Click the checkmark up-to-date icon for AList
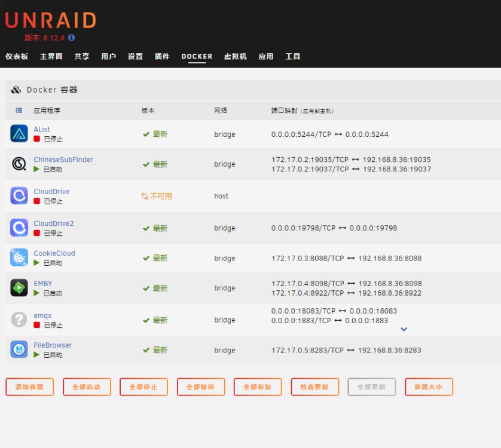 (x=146, y=134)
